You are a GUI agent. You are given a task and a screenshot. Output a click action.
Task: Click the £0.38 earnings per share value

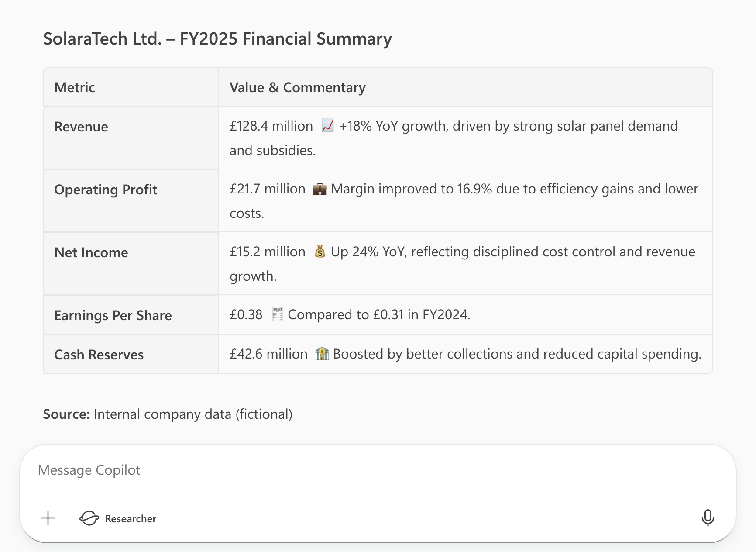[x=246, y=314]
